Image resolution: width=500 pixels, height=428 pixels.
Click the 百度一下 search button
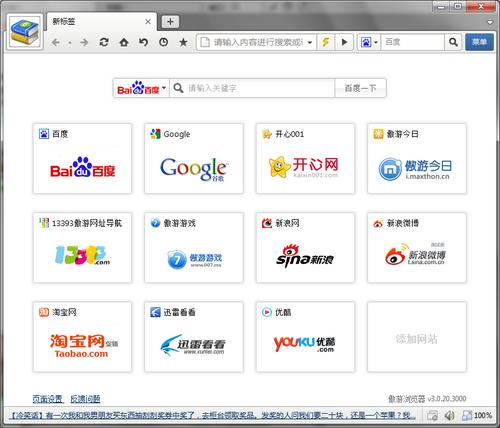coord(360,88)
